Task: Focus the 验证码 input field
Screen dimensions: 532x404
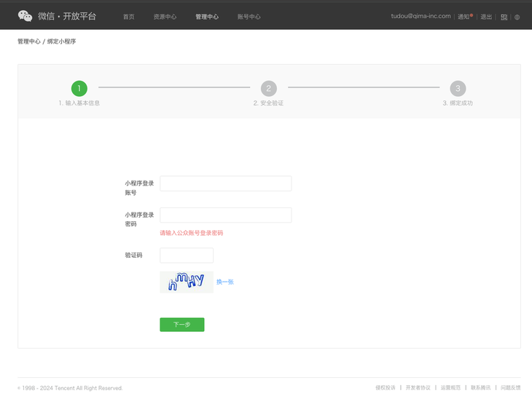Action: pyautogui.click(x=187, y=256)
